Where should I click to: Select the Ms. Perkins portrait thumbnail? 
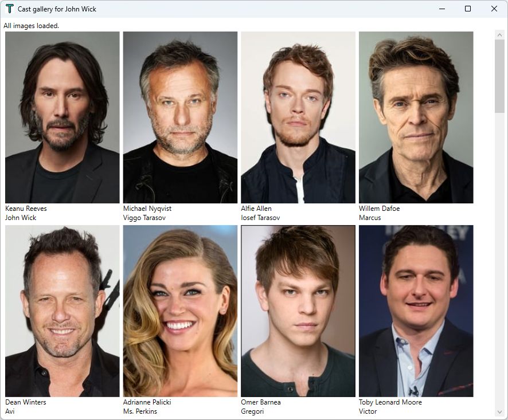pyautogui.click(x=180, y=311)
